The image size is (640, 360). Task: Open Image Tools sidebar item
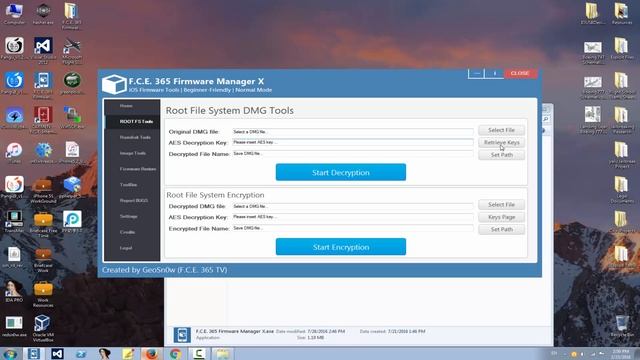(132, 153)
